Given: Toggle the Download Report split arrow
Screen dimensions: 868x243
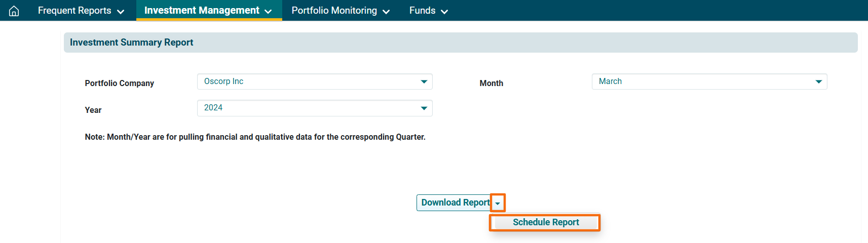Looking at the screenshot, I should 498,203.
